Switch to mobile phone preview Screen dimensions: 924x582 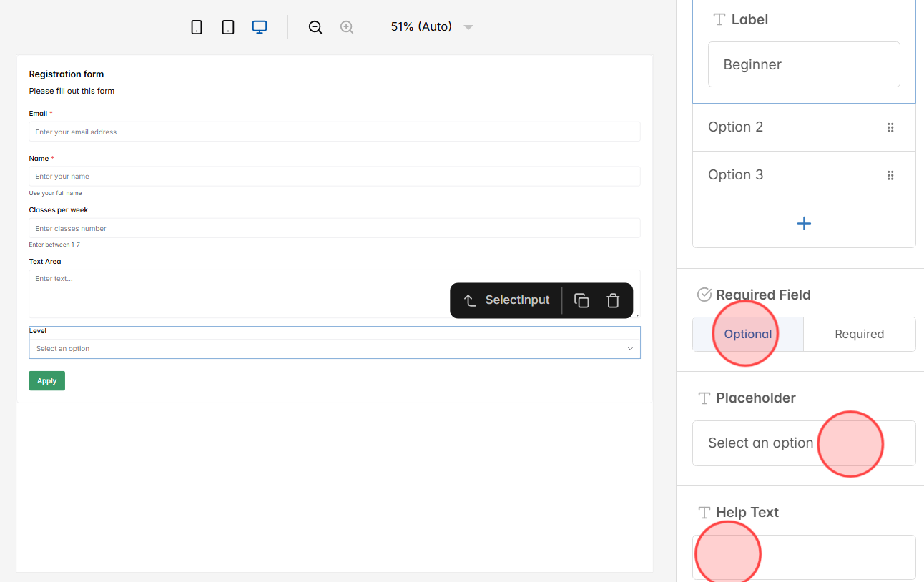tap(197, 26)
